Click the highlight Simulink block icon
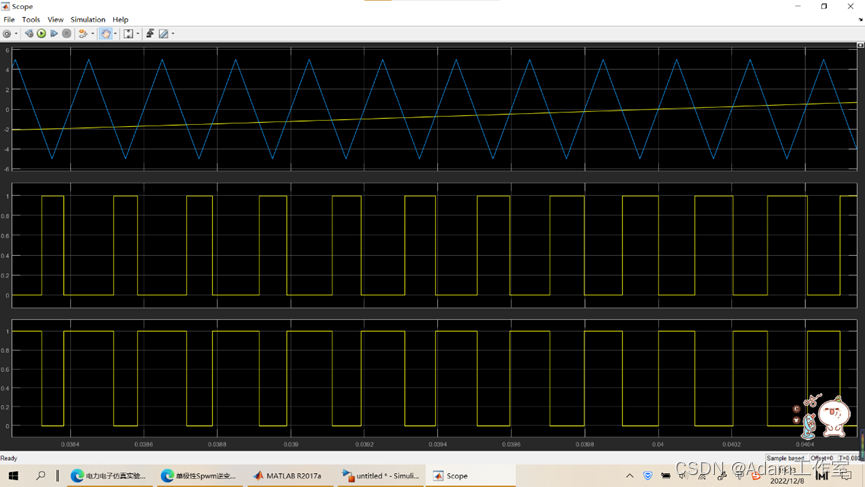 click(83, 34)
